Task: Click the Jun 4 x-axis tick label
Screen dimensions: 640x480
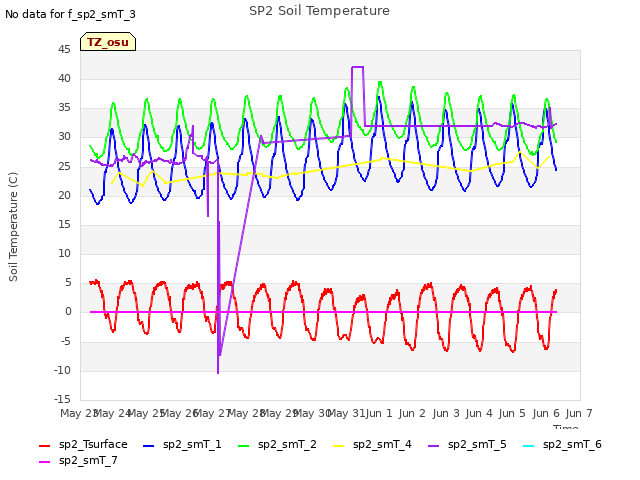Action: click(x=479, y=413)
